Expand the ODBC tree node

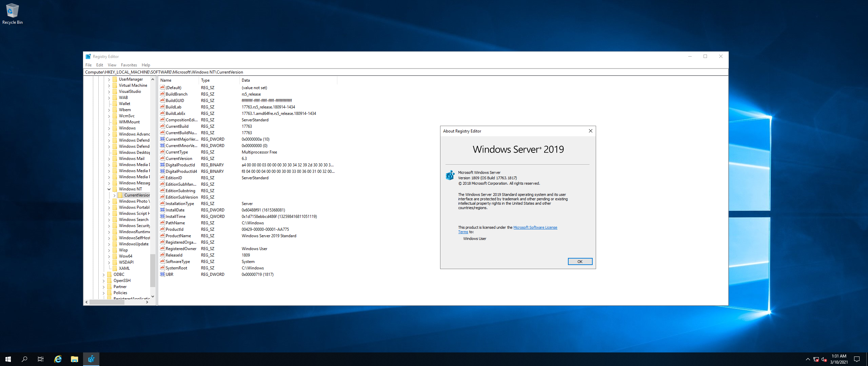103,274
